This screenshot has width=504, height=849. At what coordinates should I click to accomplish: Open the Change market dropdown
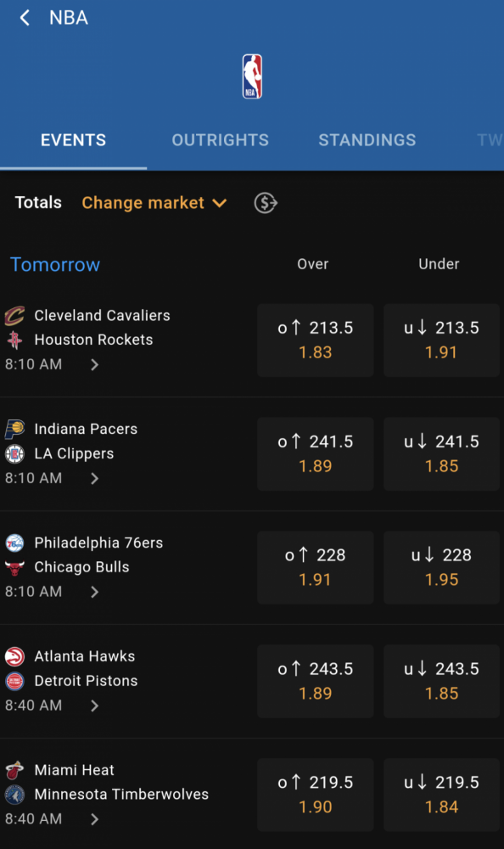coord(154,203)
